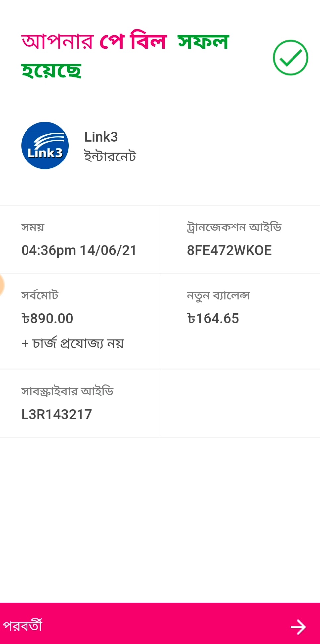Tap the timestamp 04:36pm 14/06/21
Viewport: 320px width, 644px height.
point(80,250)
